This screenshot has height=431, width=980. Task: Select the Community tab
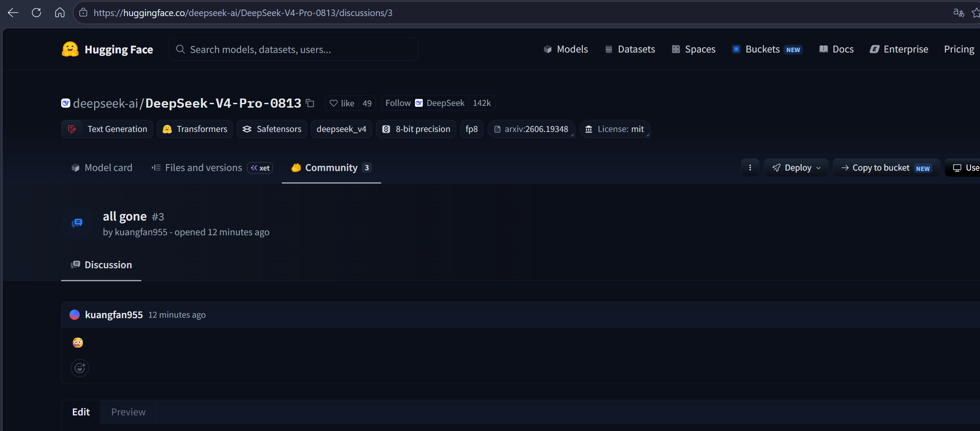(x=331, y=168)
